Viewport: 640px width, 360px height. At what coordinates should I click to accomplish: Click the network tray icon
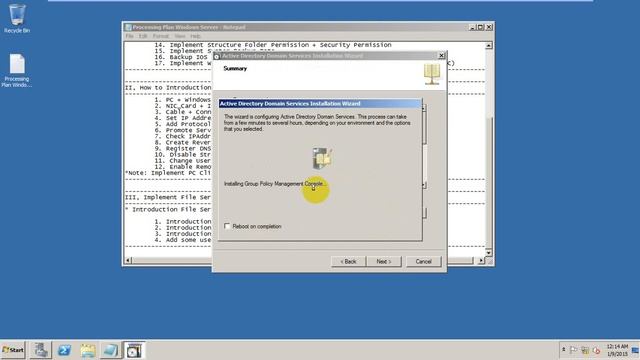point(585,350)
